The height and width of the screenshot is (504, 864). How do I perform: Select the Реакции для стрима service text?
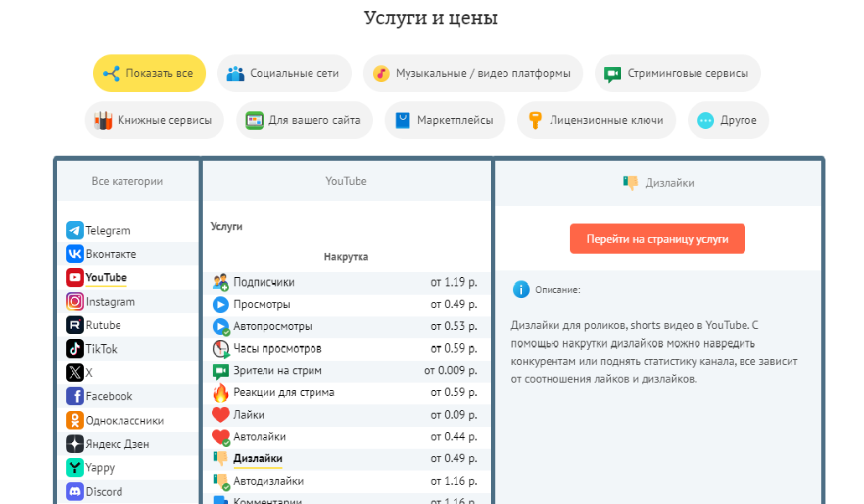point(284,393)
